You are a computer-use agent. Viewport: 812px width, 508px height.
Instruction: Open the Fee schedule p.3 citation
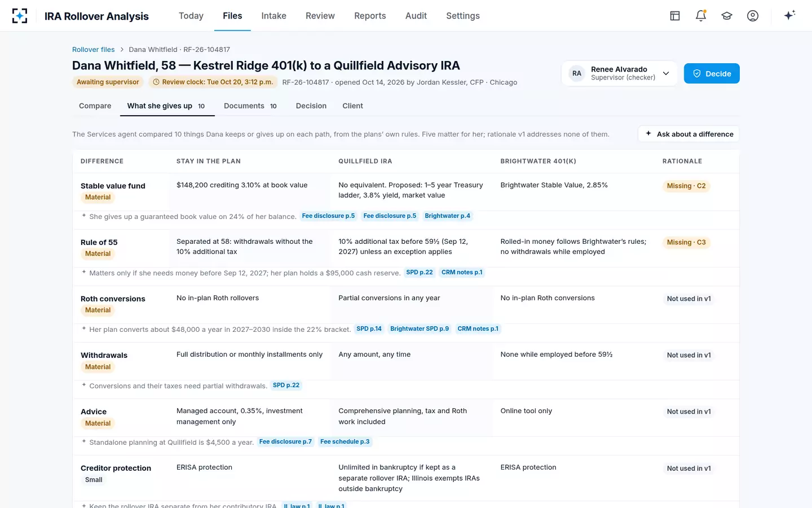[345, 442]
